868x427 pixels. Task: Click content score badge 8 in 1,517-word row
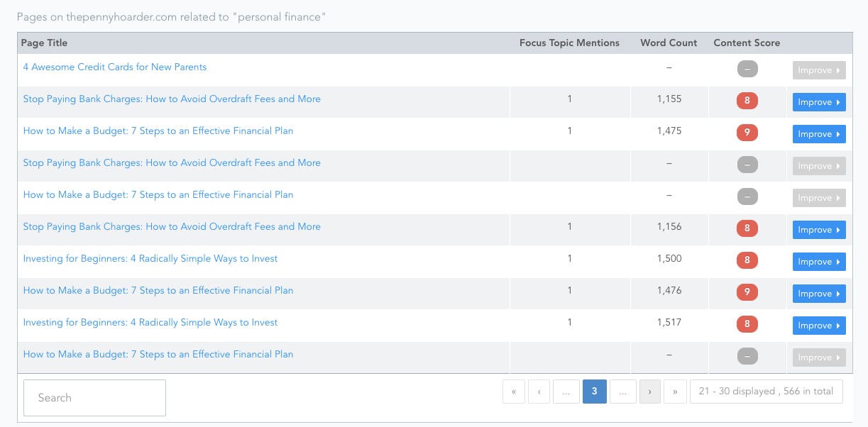point(747,324)
